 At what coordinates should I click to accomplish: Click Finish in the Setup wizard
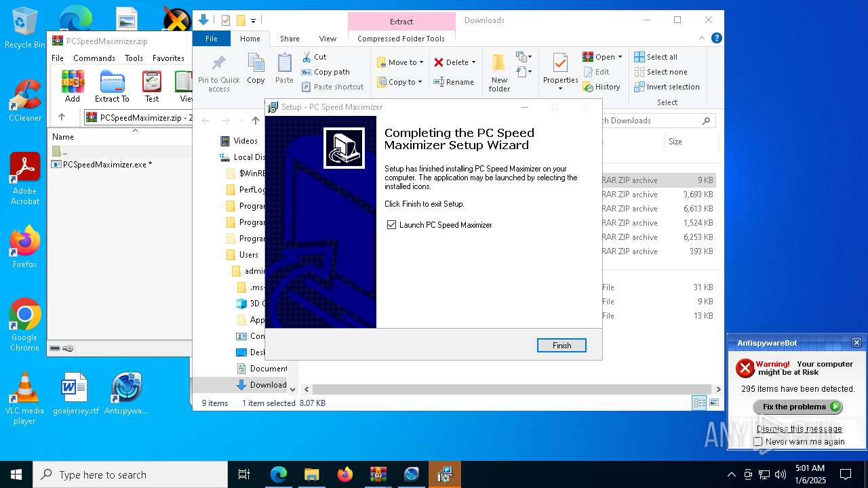(x=561, y=346)
